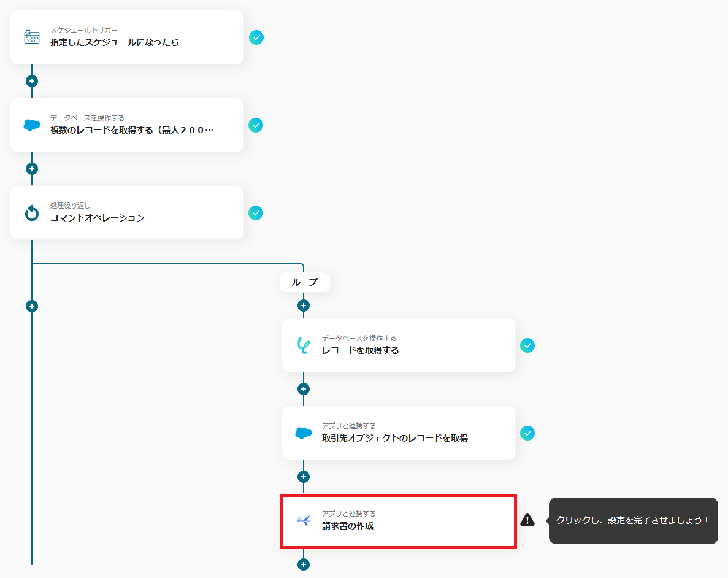Add a step below 取引先オブジェクトのレコードを取得
Screen dimensions: 728x578
(x=304, y=477)
